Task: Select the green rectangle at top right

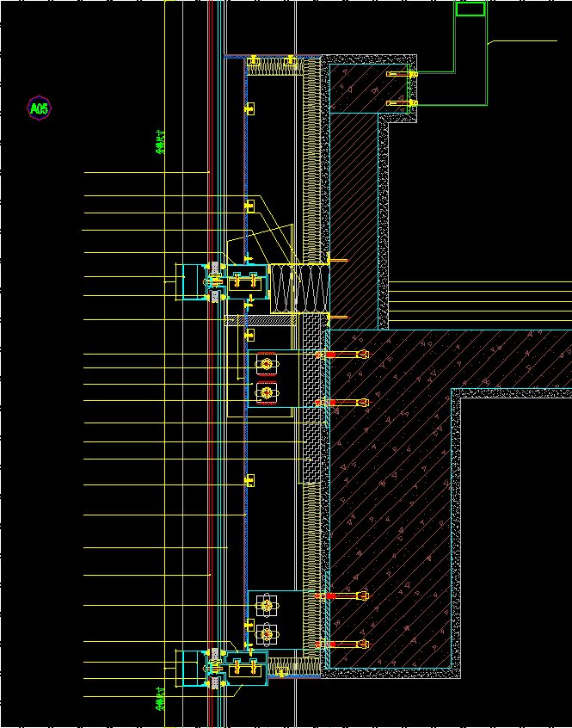Action: coord(470,9)
